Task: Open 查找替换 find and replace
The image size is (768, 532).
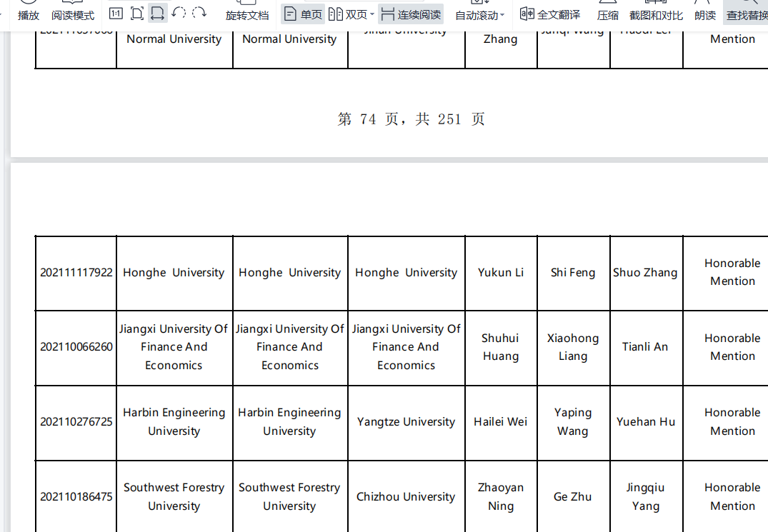Action: click(x=747, y=11)
